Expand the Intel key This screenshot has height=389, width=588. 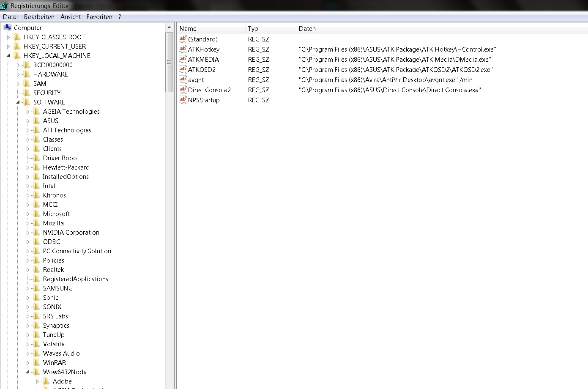tap(28, 186)
